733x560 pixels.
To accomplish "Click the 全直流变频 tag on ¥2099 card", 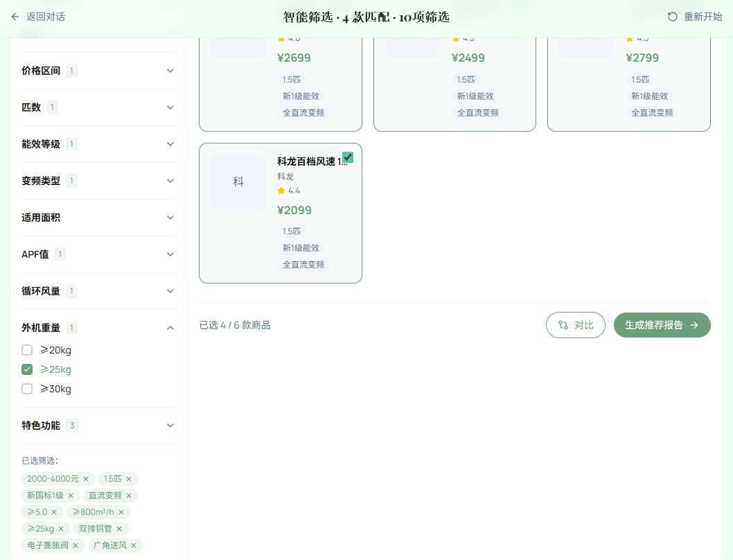I will [x=303, y=265].
